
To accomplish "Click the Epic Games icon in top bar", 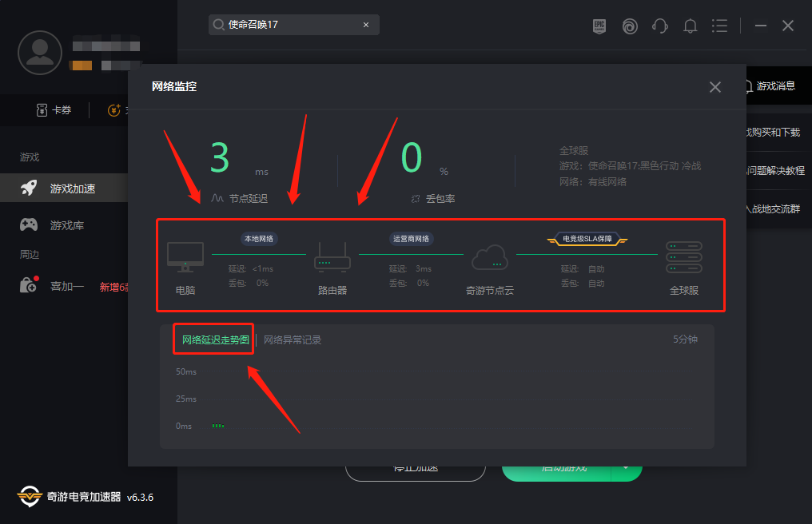I will (599, 26).
